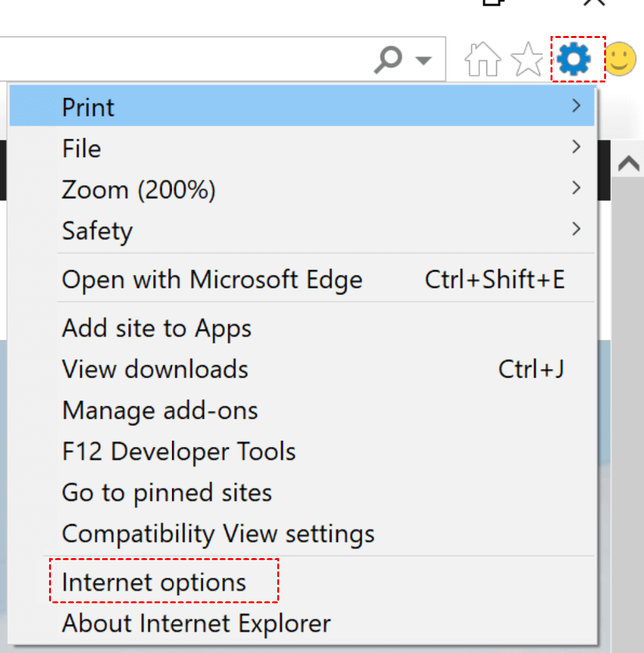644x653 pixels.
Task: Click the smiley feedback icon
Action: click(620, 60)
